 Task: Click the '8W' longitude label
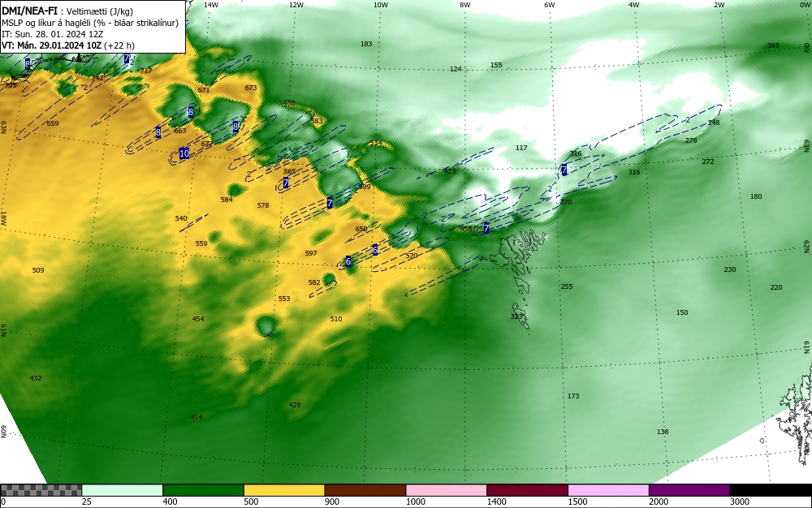[x=465, y=5]
